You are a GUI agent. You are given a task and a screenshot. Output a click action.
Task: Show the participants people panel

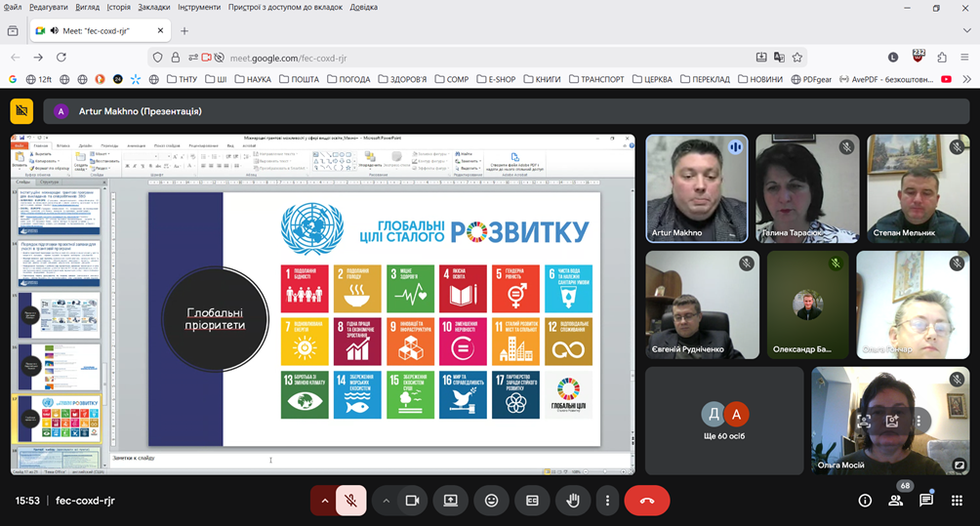click(895, 501)
